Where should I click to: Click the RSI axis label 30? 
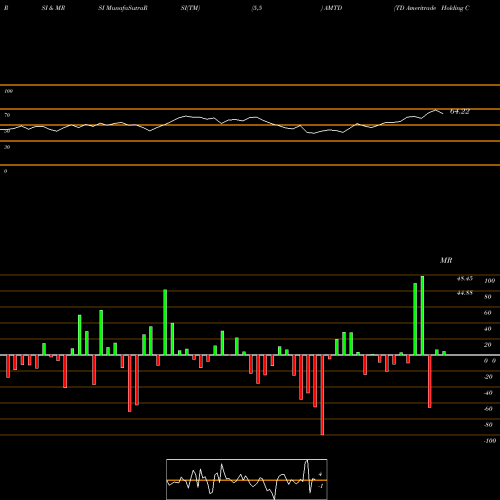[7, 147]
